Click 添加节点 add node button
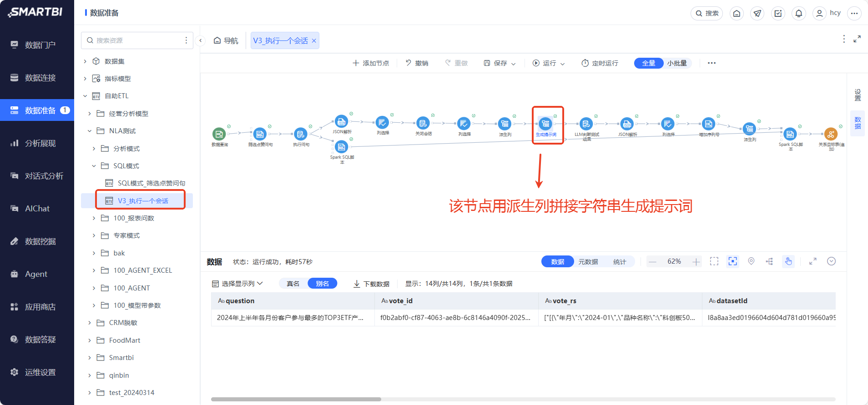The image size is (868, 405). pyautogui.click(x=371, y=63)
